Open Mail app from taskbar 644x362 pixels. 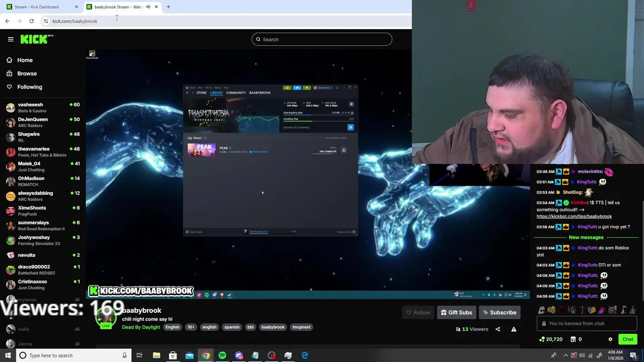189,355
